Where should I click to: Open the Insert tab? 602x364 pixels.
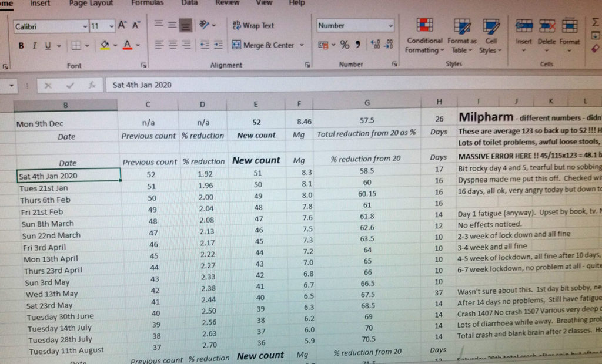[x=40, y=3]
